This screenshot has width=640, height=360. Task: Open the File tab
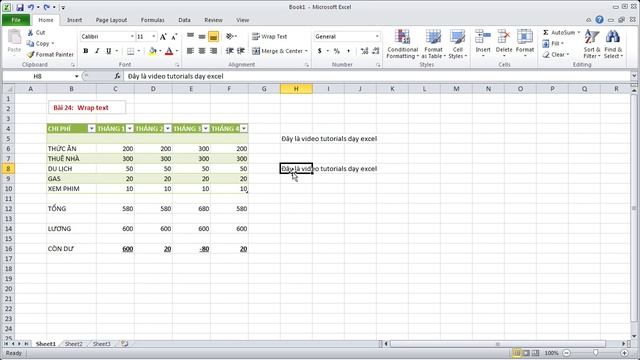16,20
